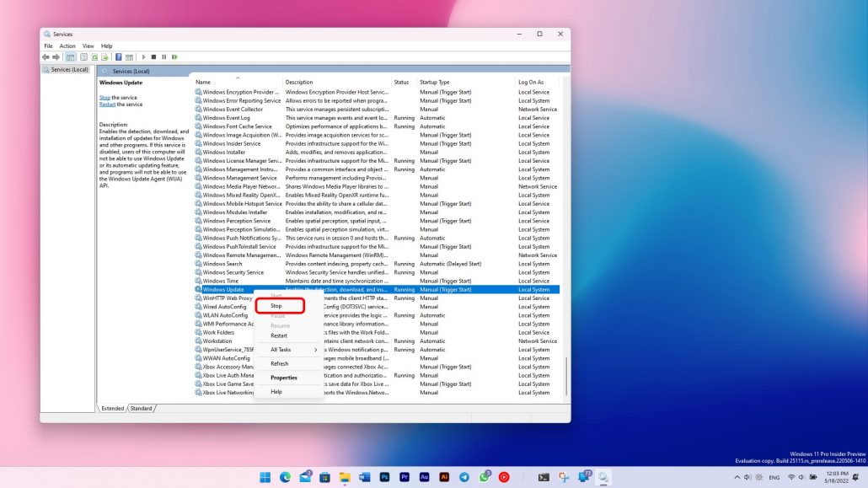
Task: Open the Help menu in the menu bar
Action: click(107, 46)
